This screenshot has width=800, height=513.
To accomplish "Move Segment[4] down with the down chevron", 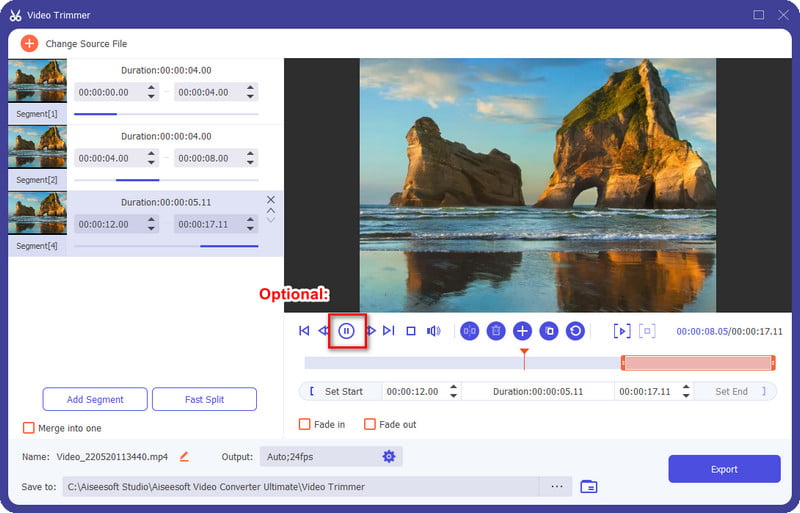I will coord(271,219).
